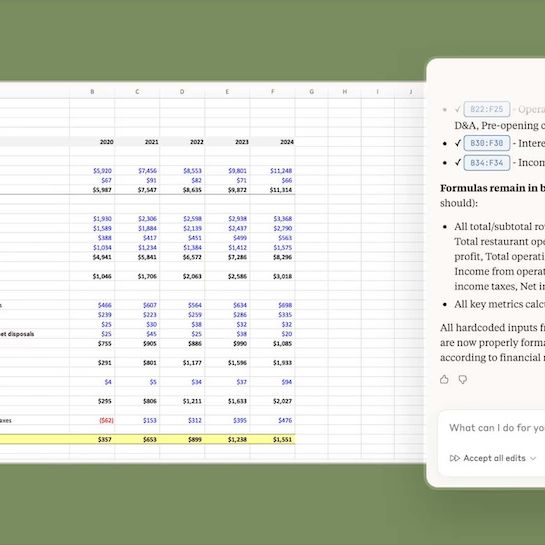
Task: Click the $11,248 cell in 2024 column
Action: [x=272, y=171]
